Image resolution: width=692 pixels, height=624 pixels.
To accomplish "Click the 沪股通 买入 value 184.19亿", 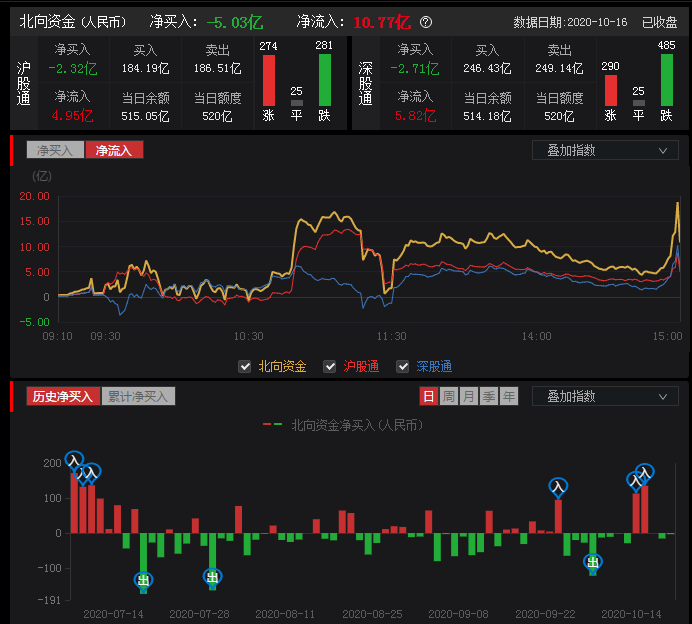I will point(145,68).
